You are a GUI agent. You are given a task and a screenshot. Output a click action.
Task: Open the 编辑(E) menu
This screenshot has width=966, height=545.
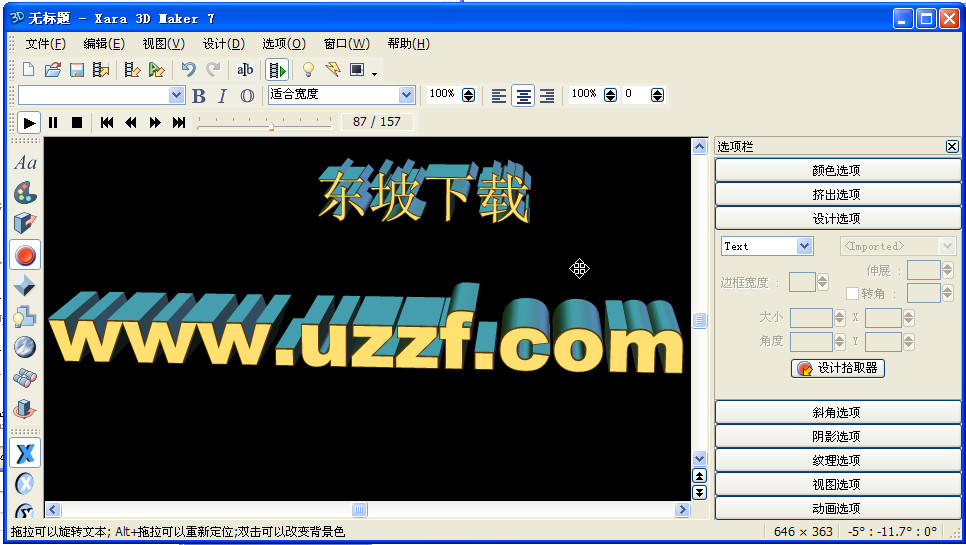click(x=104, y=44)
